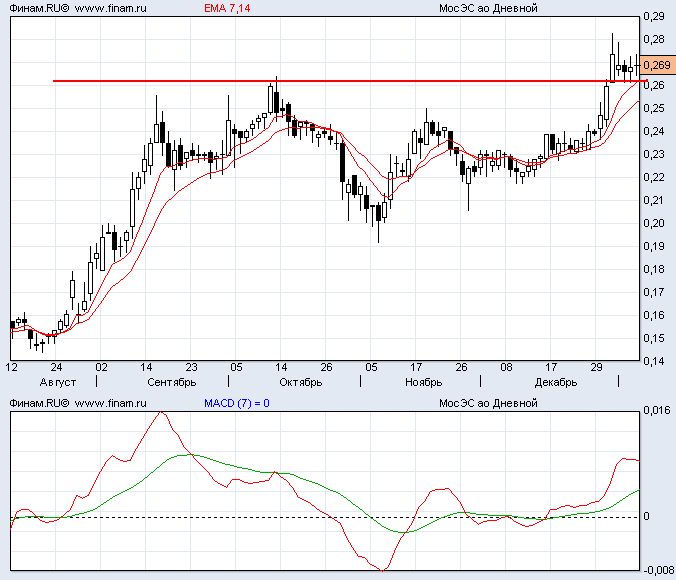Click the Август month label
Image resolution: width=676 pixels, height=580 pixels.
[x=58, y=382]
